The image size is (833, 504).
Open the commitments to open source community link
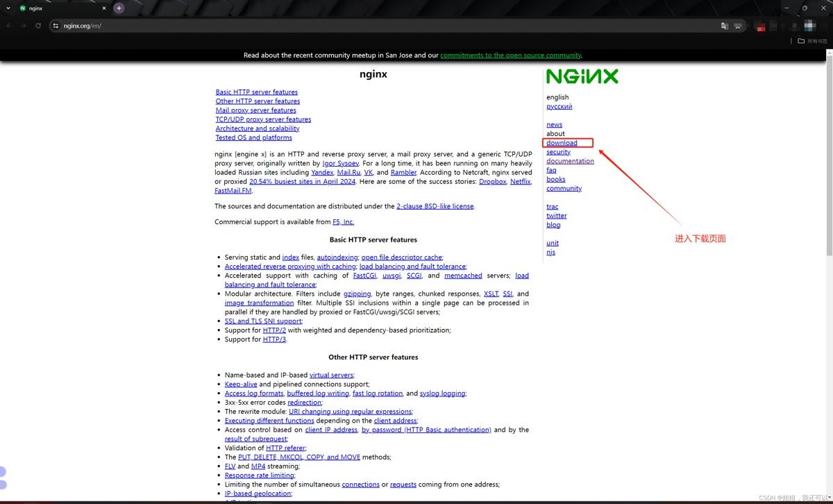[511, 56]
